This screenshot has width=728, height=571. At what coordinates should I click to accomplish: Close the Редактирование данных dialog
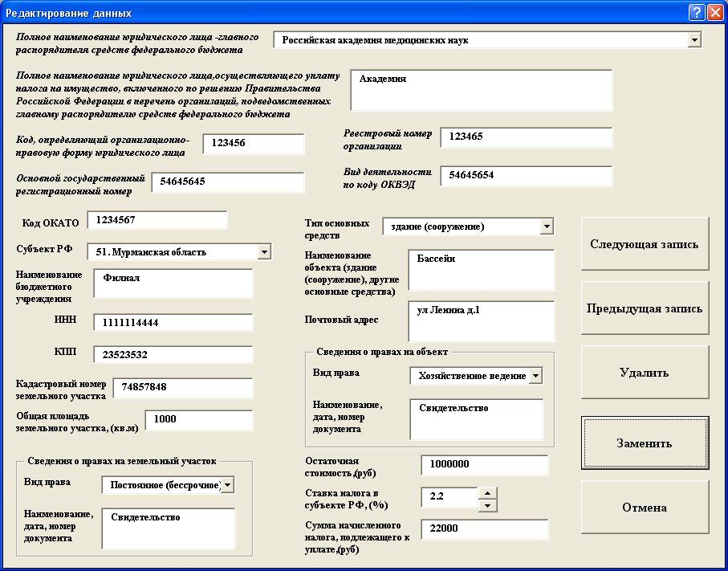(x=714, y=13)
